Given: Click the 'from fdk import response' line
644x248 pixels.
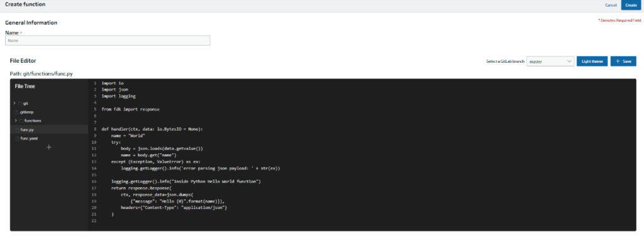Looking at the screenshot, I should point(131,109).
